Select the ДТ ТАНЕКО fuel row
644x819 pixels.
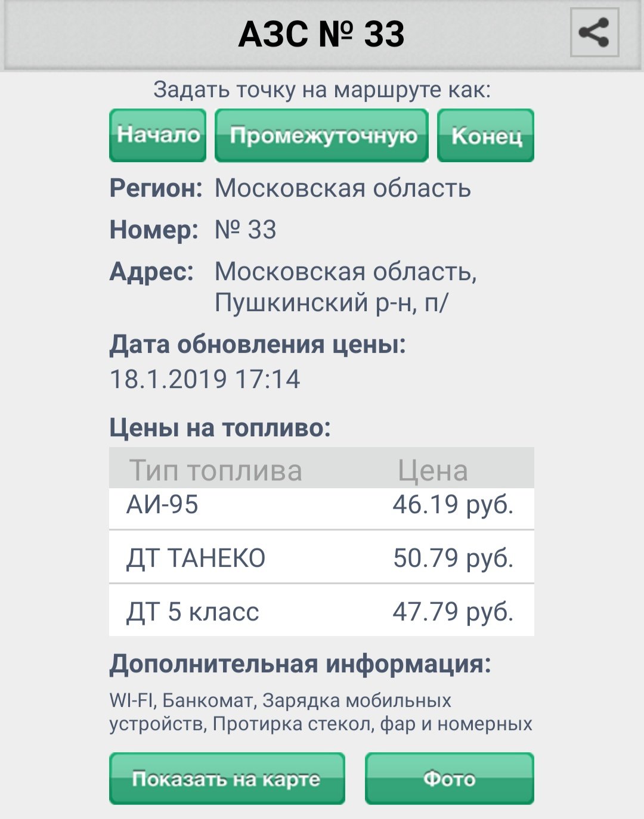(x=321, y=557)
